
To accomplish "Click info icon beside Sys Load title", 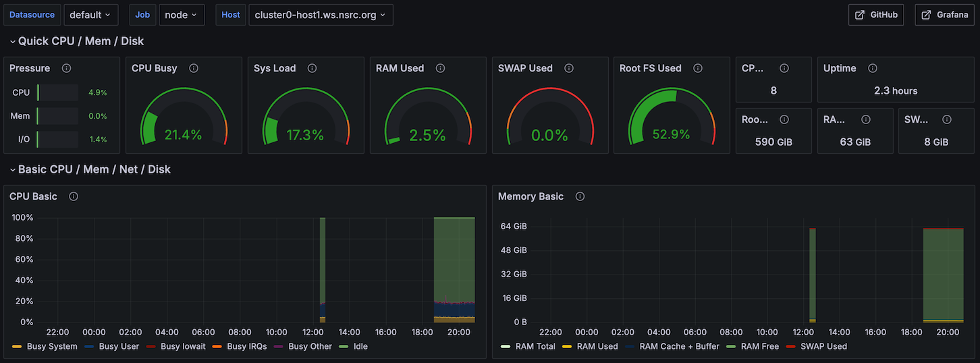I will pos(312,68).
